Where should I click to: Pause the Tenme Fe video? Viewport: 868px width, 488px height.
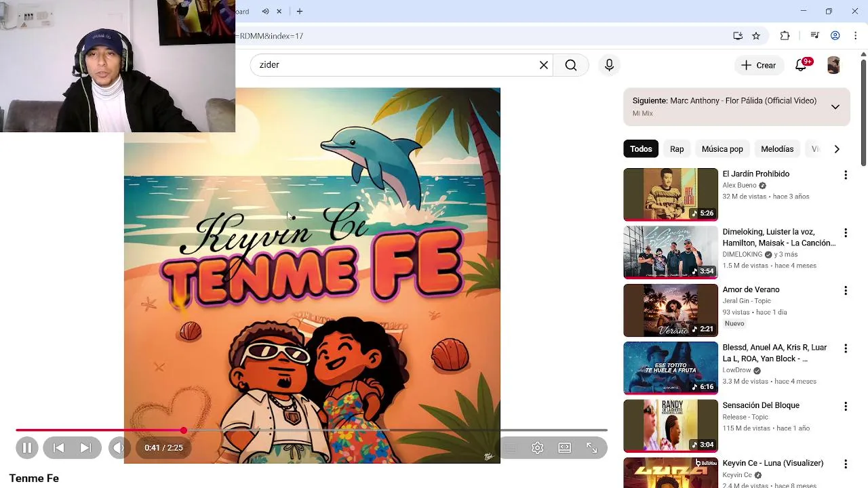coord(27,447)
